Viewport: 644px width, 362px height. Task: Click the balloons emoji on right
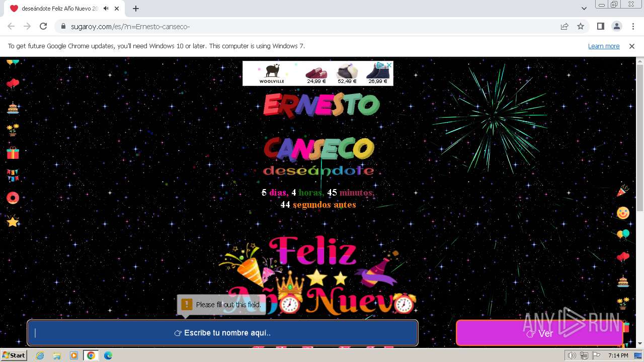[x=623, y=235]
